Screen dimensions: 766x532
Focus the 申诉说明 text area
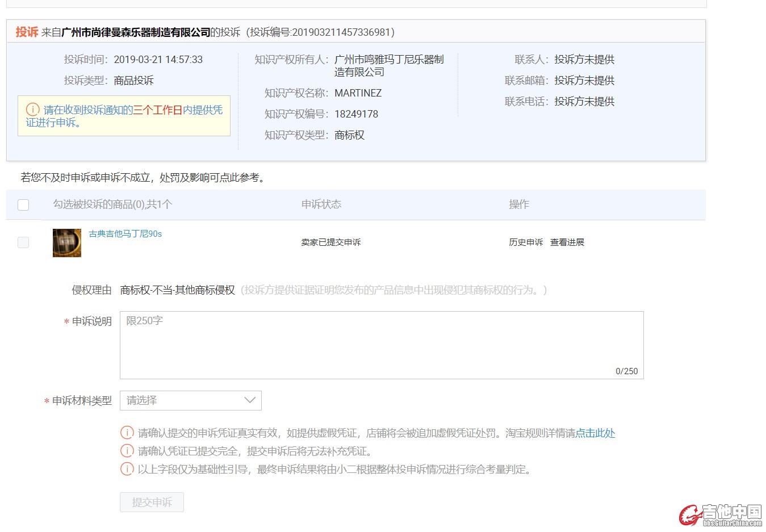click(382, 345)
